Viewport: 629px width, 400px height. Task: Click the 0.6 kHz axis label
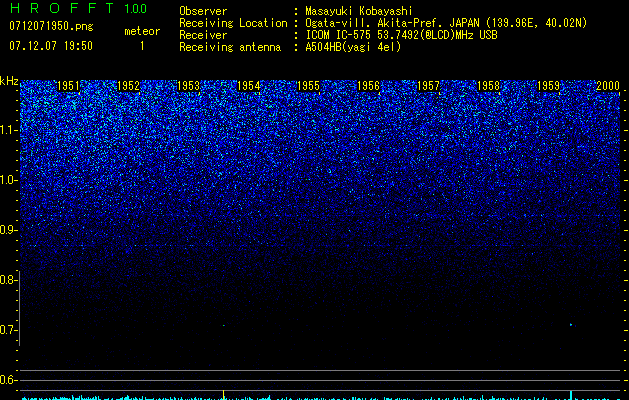(7, 380)
